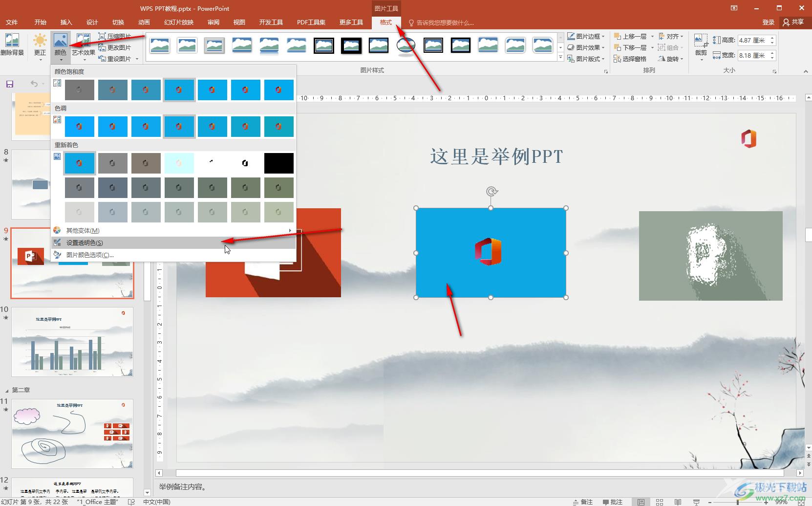The height and width of the screenshot is (506, 812).
Task: Click the slide title 这里是举例PPT
Action: [496, 156]
